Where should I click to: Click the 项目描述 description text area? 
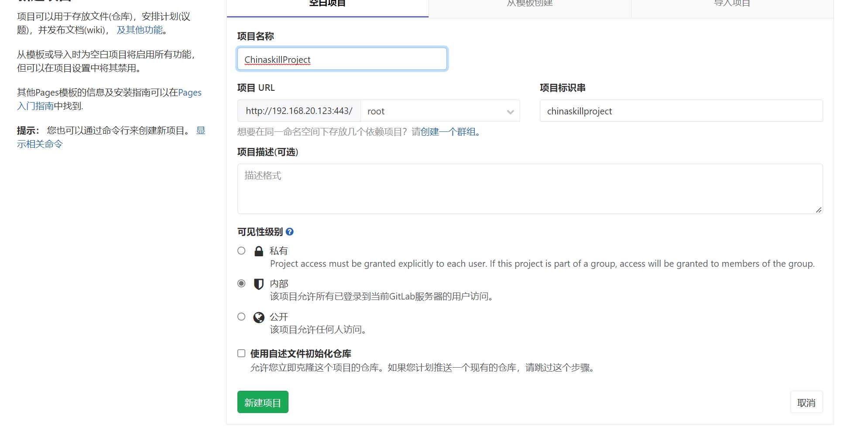tap(530, 189)
